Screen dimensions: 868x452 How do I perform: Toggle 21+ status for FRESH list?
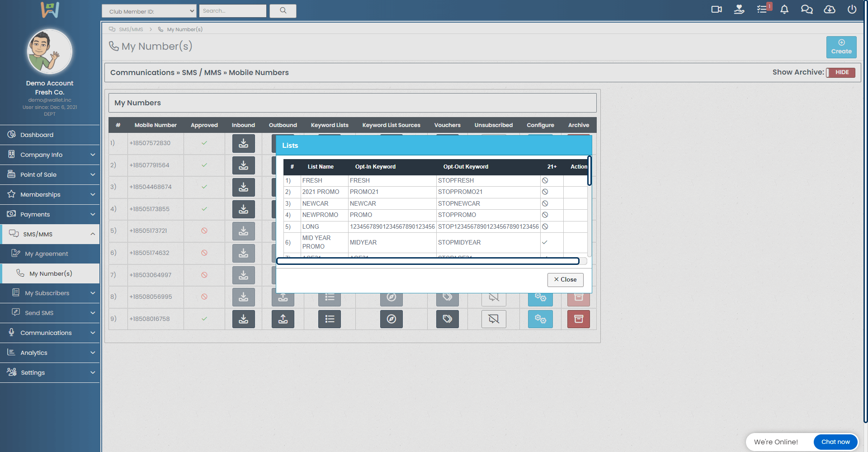coord(545,180)
